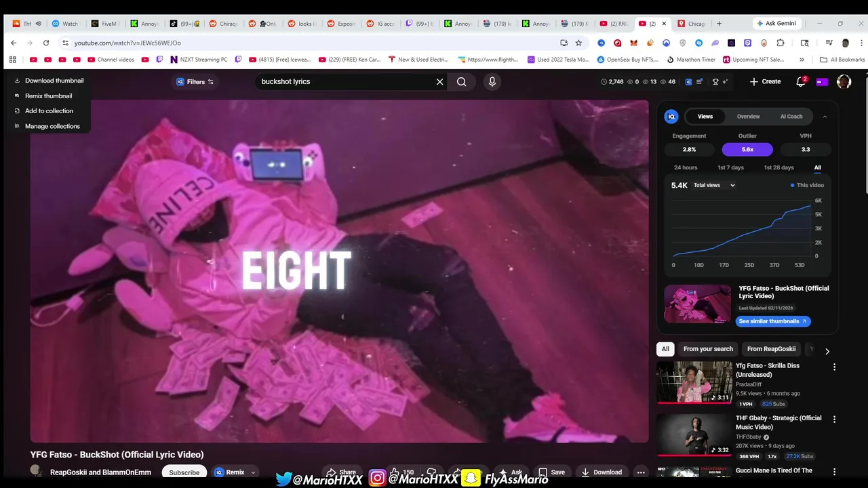This screenshot has height=488, width=868.
Task: Go back to previous page
Action: click(14, 43)
